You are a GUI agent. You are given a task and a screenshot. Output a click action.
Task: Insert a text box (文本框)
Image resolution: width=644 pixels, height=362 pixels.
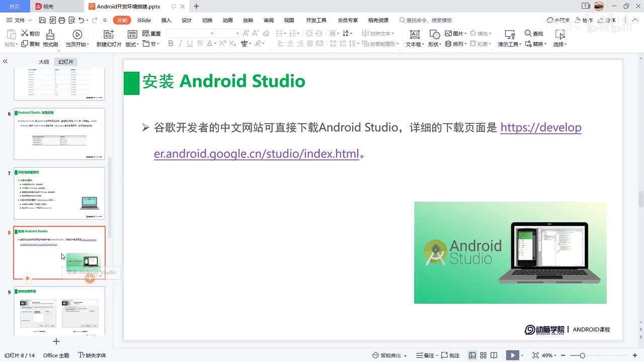pyautogui.click(x=415, y=38)
